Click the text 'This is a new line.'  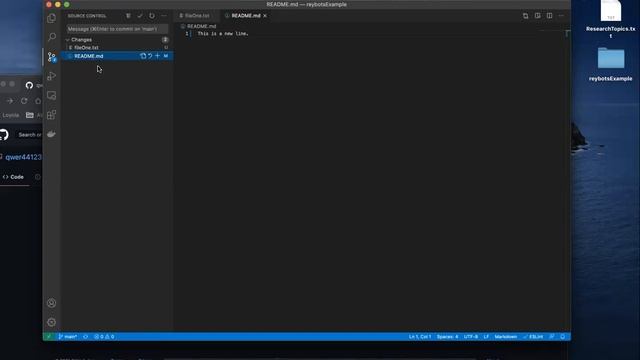[x=223, y=34]
